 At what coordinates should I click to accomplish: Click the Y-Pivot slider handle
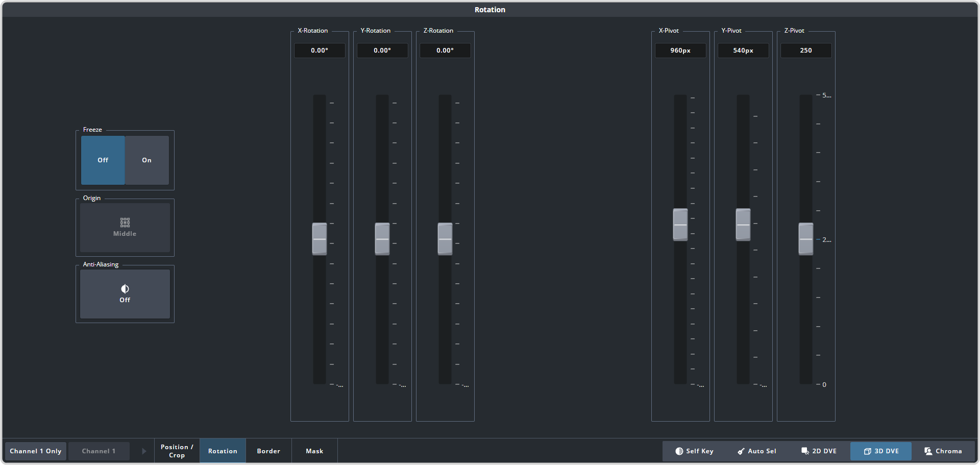click(x=743, y=225)
